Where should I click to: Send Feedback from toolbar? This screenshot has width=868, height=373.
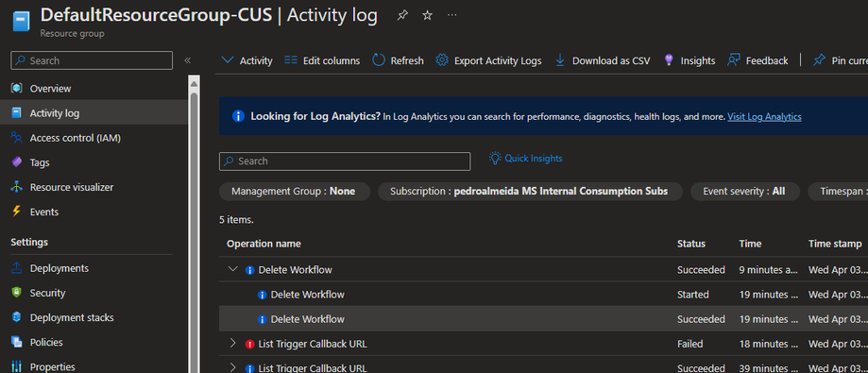(x=757, y=60)
